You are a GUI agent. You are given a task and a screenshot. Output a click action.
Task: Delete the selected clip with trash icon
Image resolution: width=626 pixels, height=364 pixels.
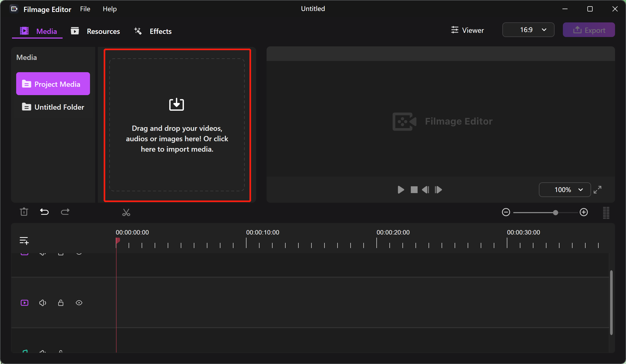24,212
